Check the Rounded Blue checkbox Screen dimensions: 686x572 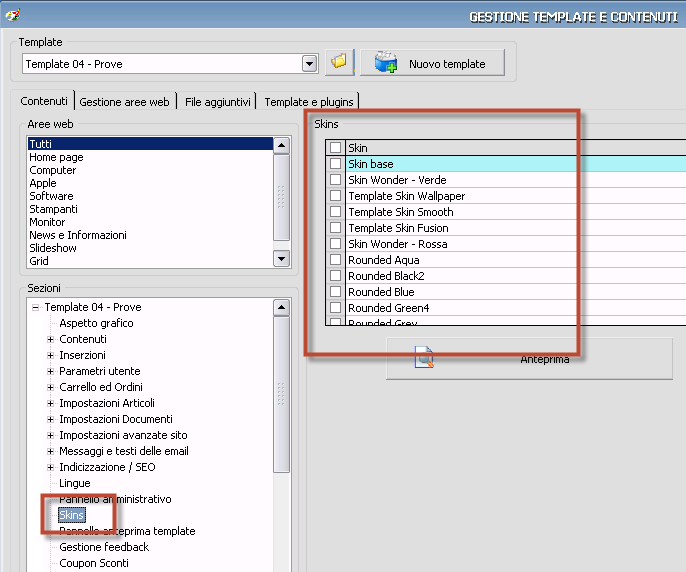(336, 291)
